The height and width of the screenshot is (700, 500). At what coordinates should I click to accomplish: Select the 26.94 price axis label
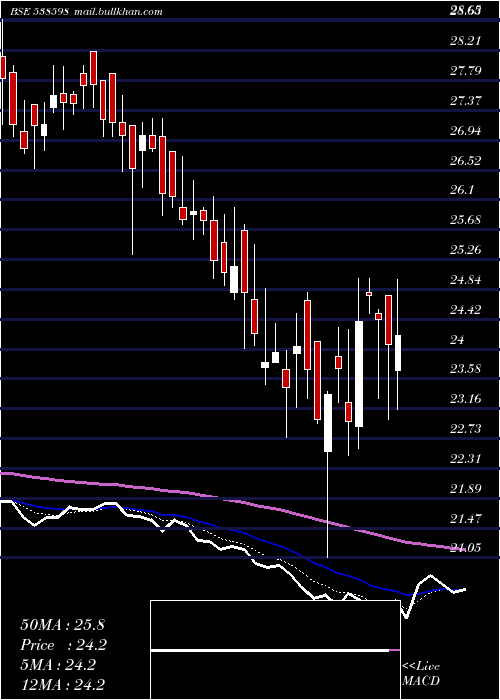point(465,130)
